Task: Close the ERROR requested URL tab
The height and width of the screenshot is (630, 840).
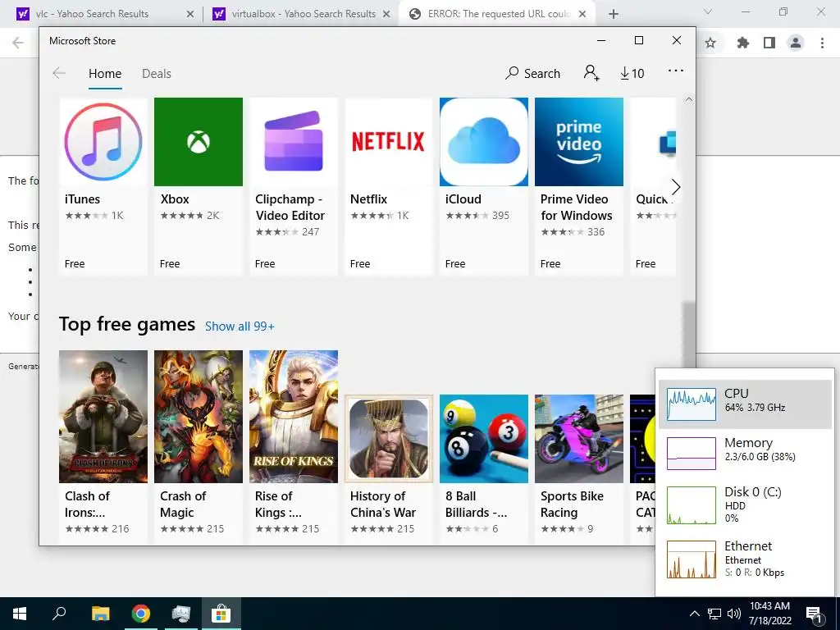Action: click(x=582, y=14)
